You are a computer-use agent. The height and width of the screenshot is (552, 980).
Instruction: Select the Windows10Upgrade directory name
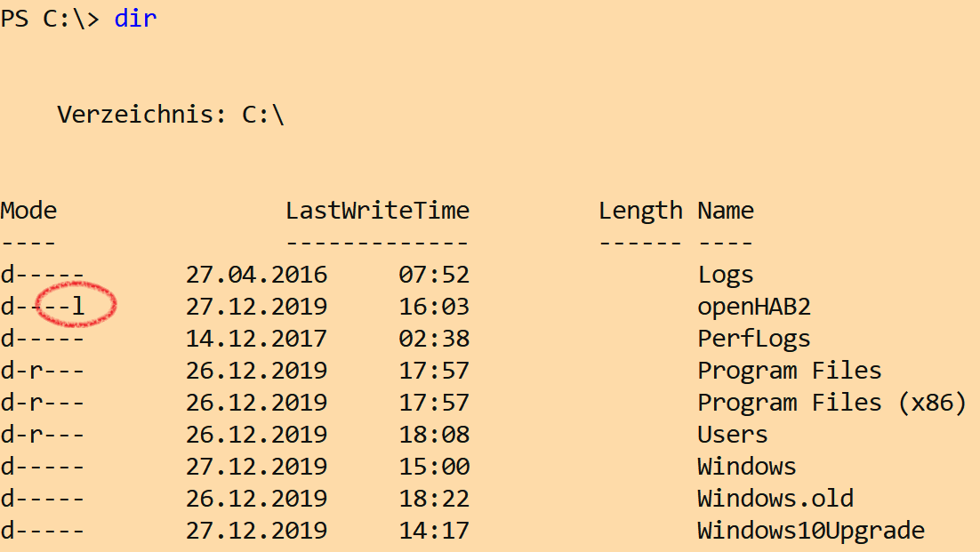click(811, 531)
